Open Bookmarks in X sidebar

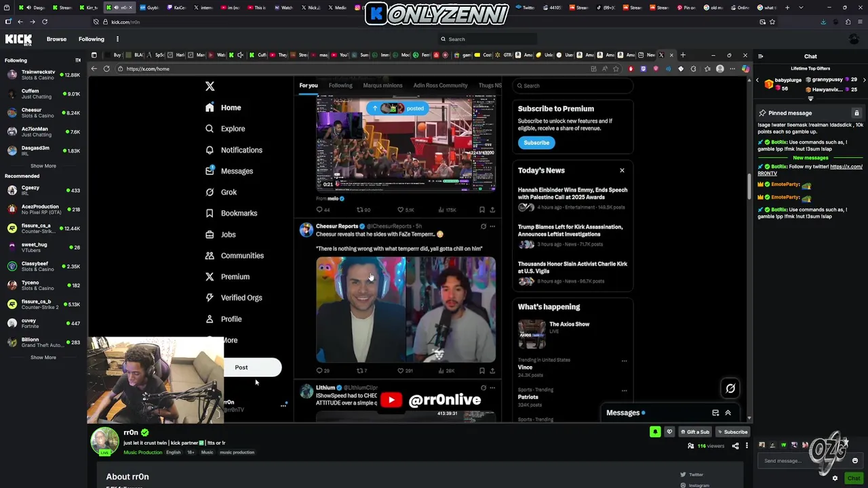click(231, 213)
